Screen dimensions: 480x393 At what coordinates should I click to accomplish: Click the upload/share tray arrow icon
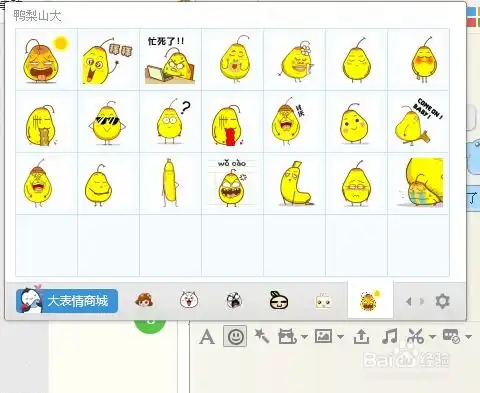[361, 336]
